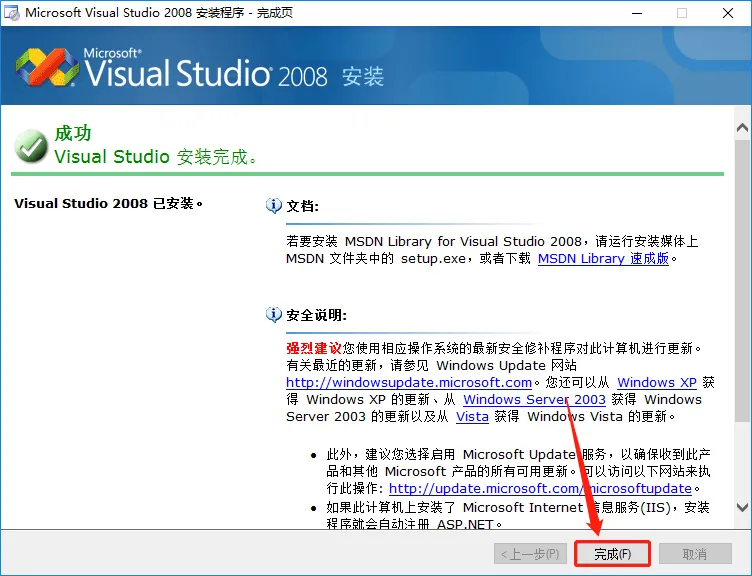Click the scrollbar down arrow
752x576 pixels.
tap(742, 507)
